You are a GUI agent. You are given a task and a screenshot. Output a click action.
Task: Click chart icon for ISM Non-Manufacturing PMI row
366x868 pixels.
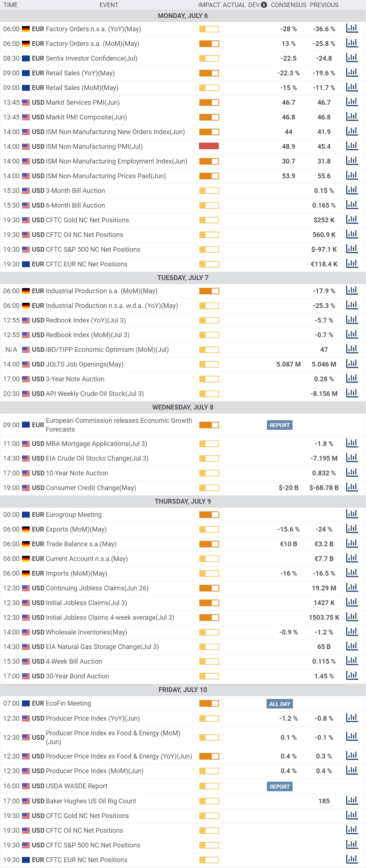pos(352,146)
